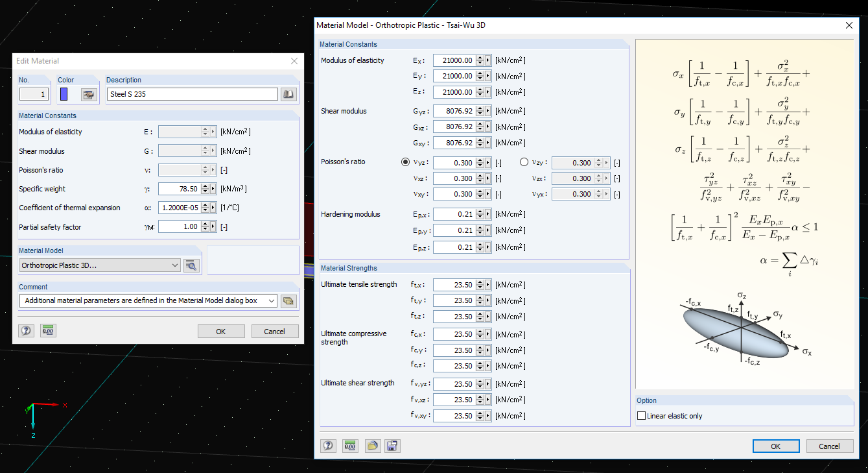868x473 pixels.
Task: Open the arrow menu beside ft,x value
Action: (x=488, y=285)
